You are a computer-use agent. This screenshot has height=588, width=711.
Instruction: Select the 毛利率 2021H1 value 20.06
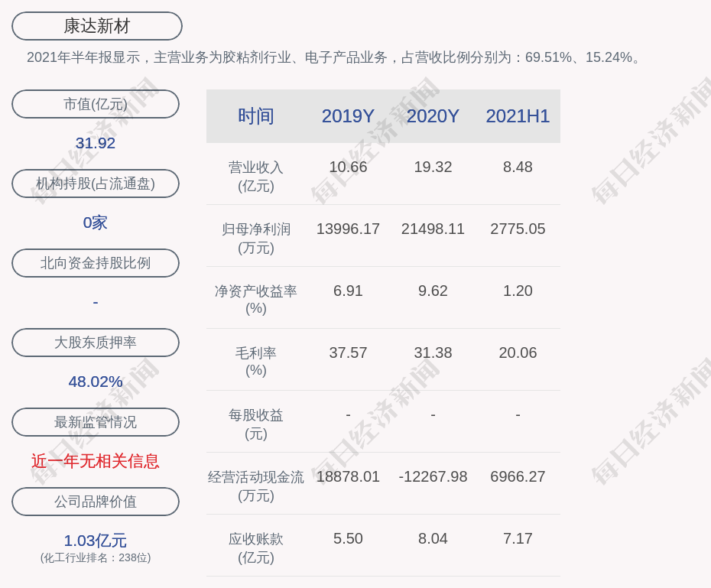518,352
